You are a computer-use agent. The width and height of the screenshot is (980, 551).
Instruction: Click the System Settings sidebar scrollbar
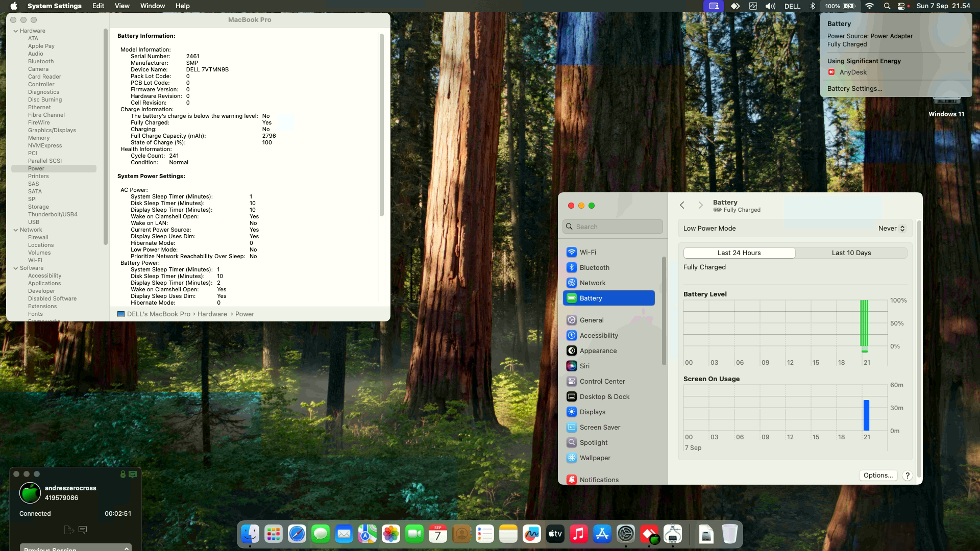[664, 311]
